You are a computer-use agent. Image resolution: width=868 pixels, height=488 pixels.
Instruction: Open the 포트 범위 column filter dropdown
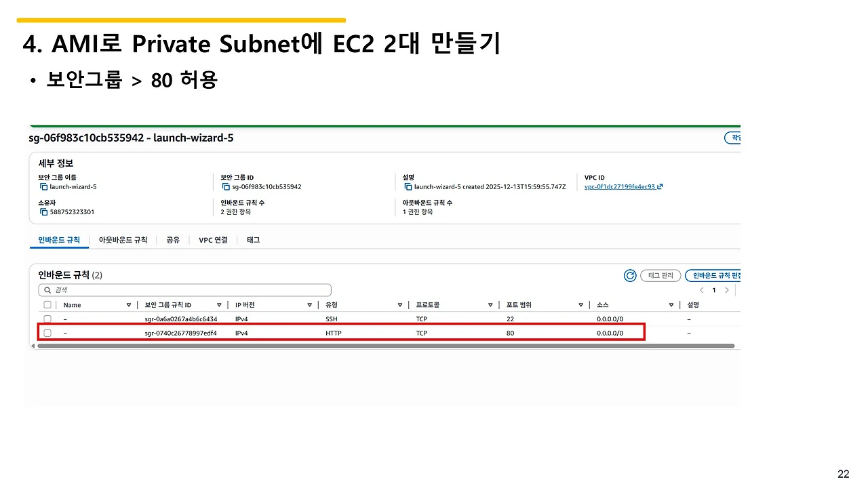pyautogui.click(x=580, y=304)
